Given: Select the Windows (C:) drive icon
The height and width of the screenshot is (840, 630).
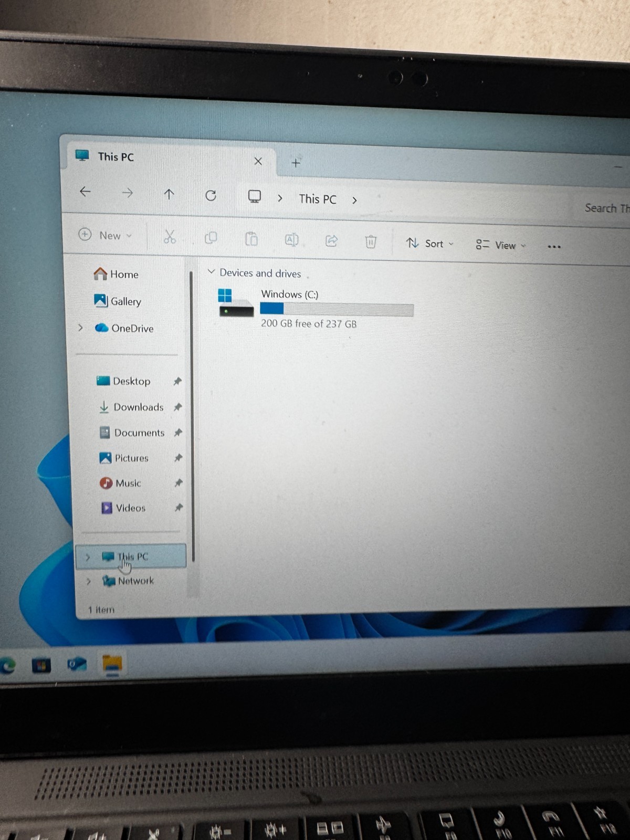Looking at the screenshot, I should pyautogui.click(x=235, y=302).
